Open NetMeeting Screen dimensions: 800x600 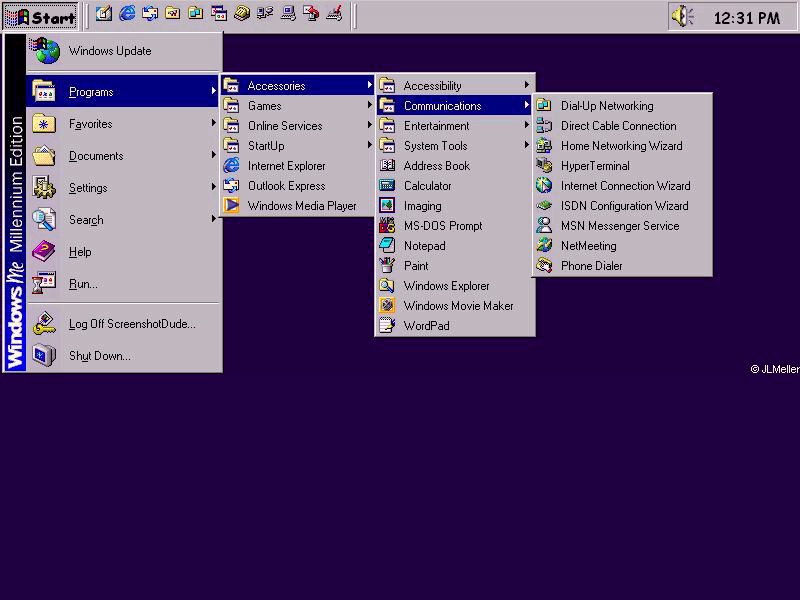tap(622, 245)
